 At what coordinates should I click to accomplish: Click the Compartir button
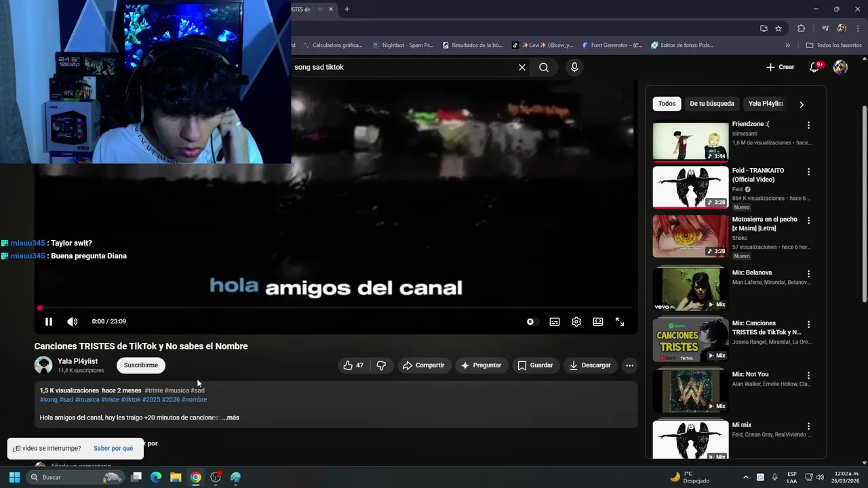point(424,365)
